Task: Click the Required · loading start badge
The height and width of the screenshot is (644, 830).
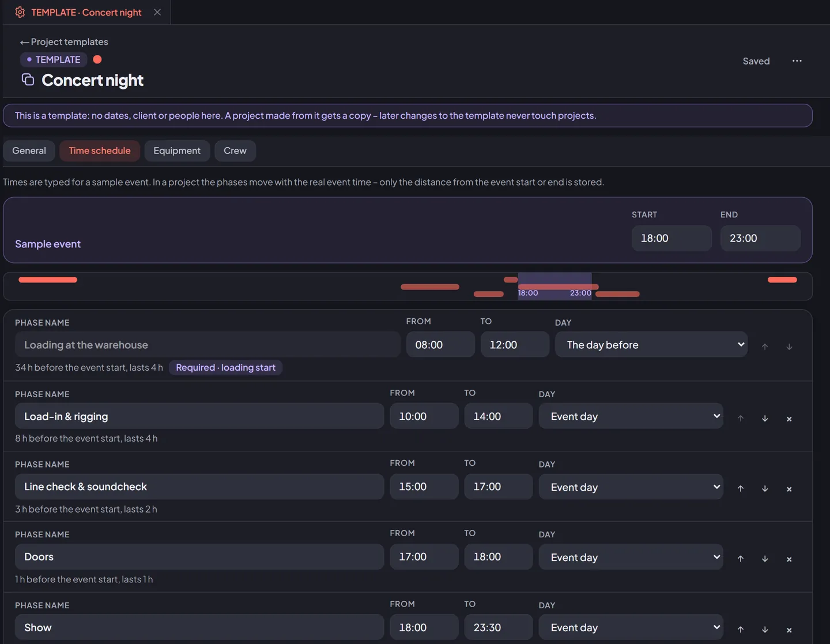Action: click(225, 367)
